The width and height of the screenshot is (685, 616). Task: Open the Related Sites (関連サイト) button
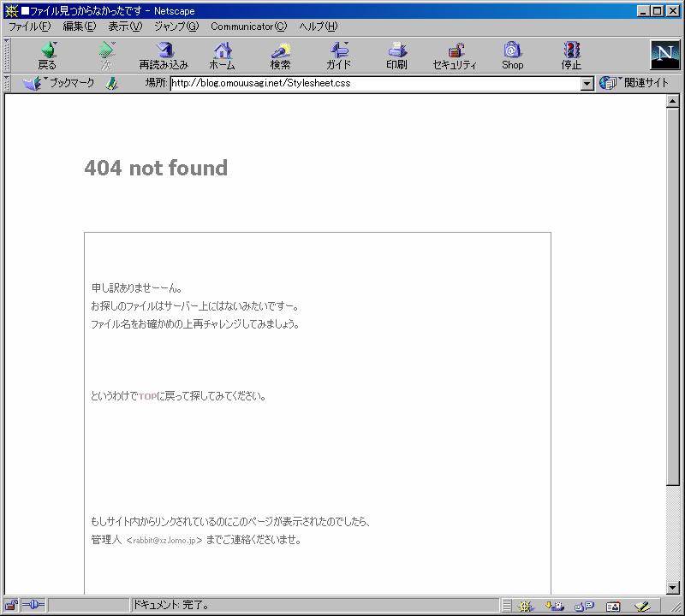pos(634,82)
